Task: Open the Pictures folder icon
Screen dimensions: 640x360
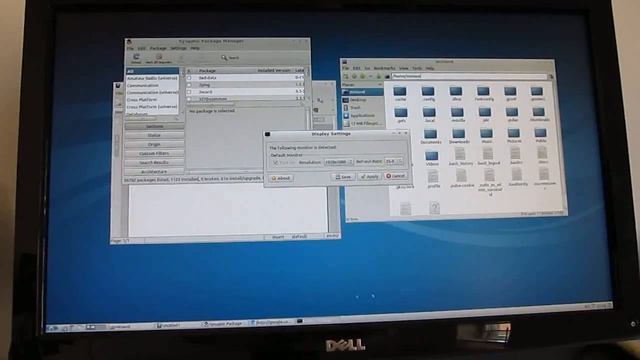Action: click(x=513, y=133)
